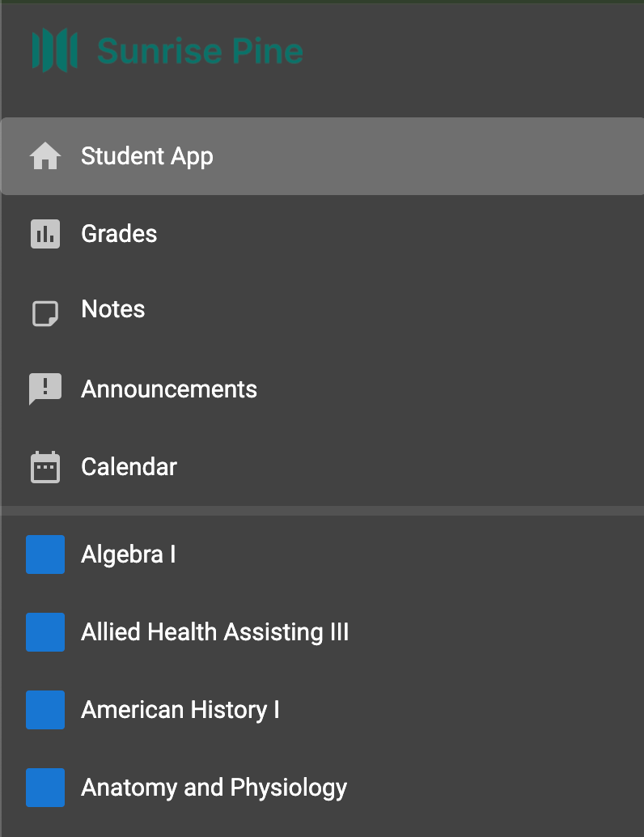This screenshot has width=644, height=837.
Task: Click the bar chart Grades icon
Action: (x=45, y=234)
